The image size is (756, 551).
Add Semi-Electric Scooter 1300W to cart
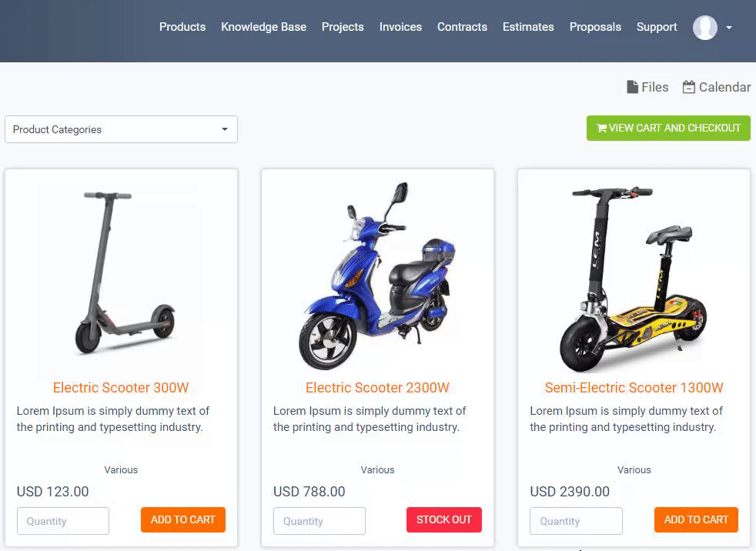click(x=696, y=519)
